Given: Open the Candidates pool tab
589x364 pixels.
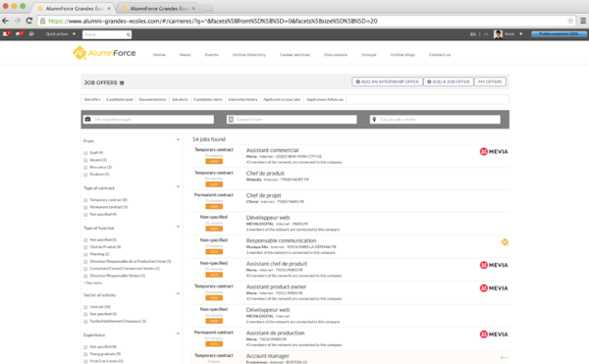Looking at the screenshot, I should click(x=120, y=100).
